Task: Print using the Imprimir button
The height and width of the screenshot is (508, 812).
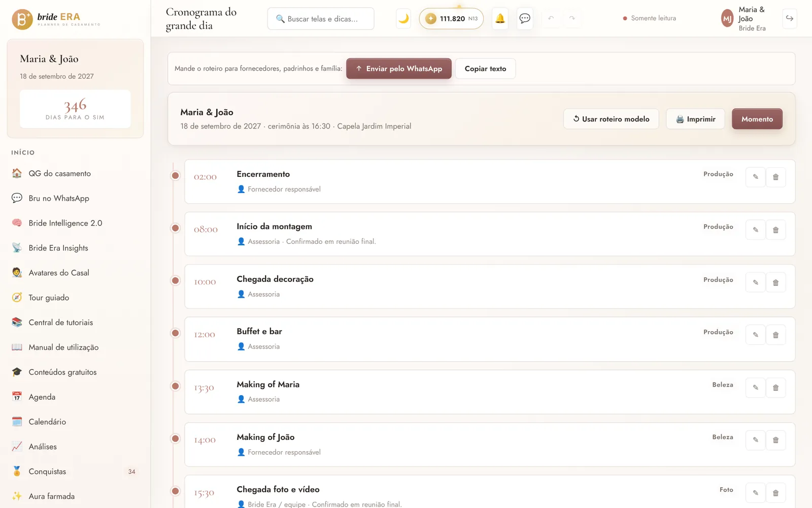Action: tap(695, 119)
